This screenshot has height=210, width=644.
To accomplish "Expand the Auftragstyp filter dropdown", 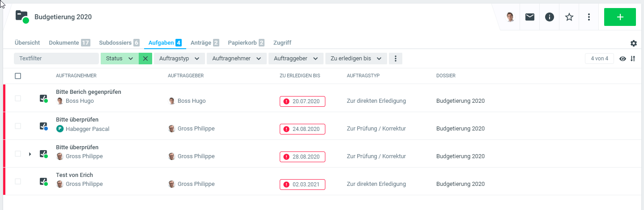I will tap(179, 59).
